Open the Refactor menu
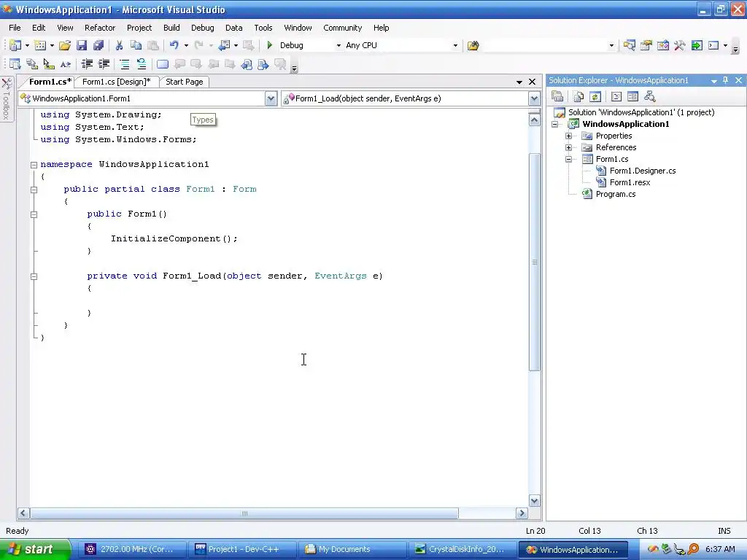This screenshot has width=747, height=560. (x=100, y=28)
